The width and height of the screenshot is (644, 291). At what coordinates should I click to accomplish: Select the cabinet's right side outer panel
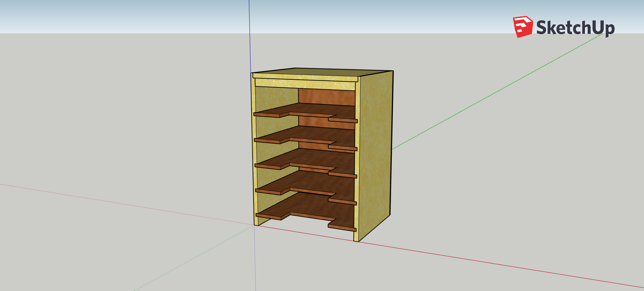click(375, 151)
